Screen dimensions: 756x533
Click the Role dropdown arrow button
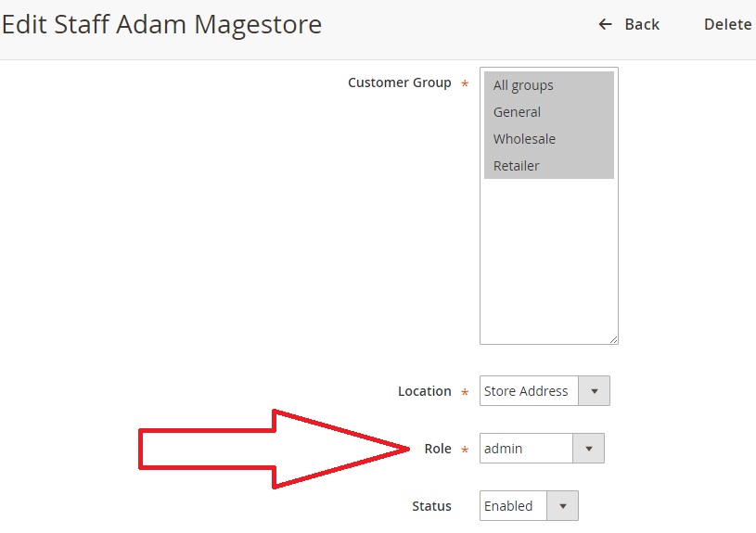(x=588, y=449)
